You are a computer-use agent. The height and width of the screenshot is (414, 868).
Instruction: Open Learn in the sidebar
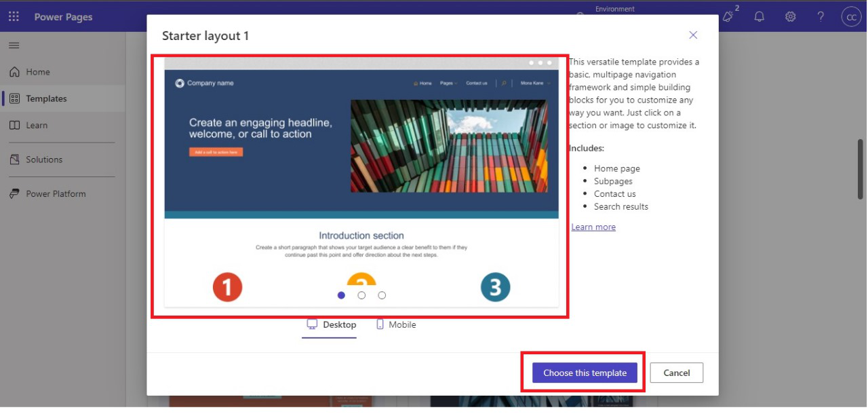tap(37, 125)
